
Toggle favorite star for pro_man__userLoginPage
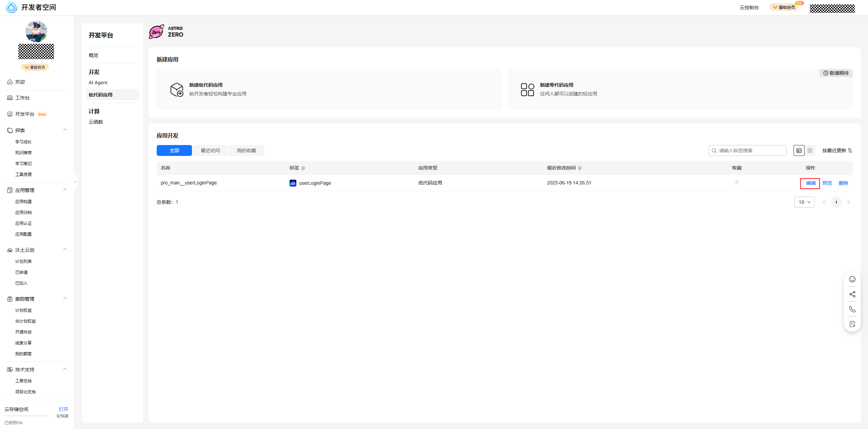point(736,182)
